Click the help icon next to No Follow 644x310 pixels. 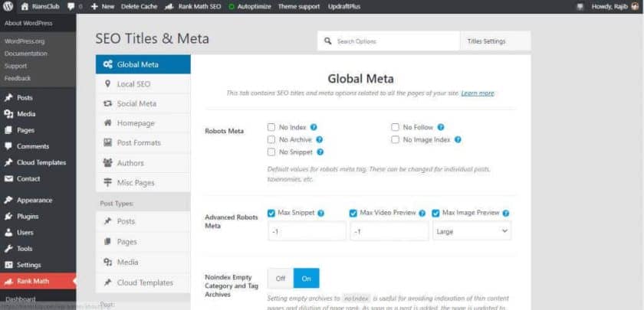(441, 127)
